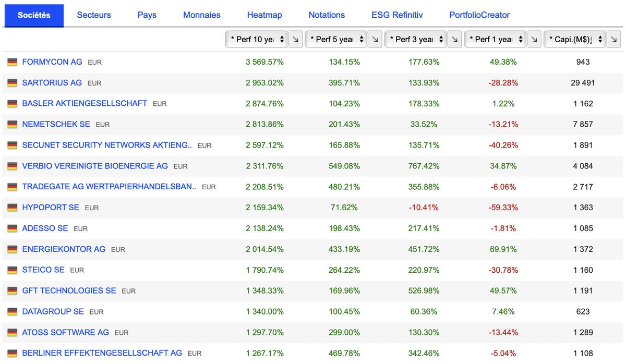Click the 3 569.57% value for FORMYCON

pyautogui.click(x=265, y=62)
